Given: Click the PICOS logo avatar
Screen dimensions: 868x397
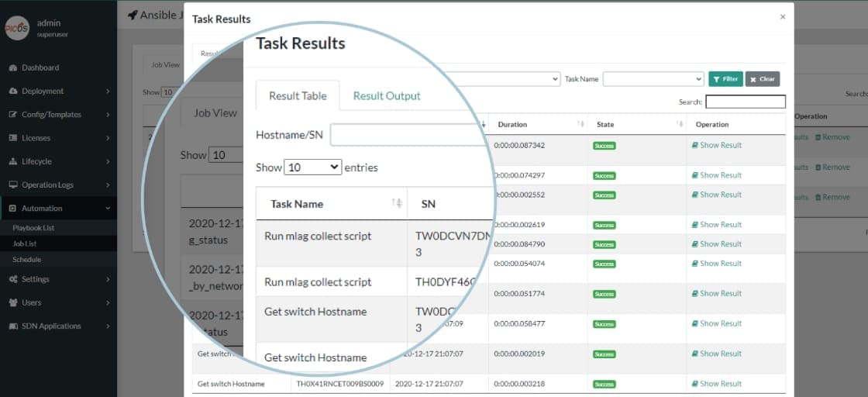Looking at the screenshot, I should (x=16, y=28).
